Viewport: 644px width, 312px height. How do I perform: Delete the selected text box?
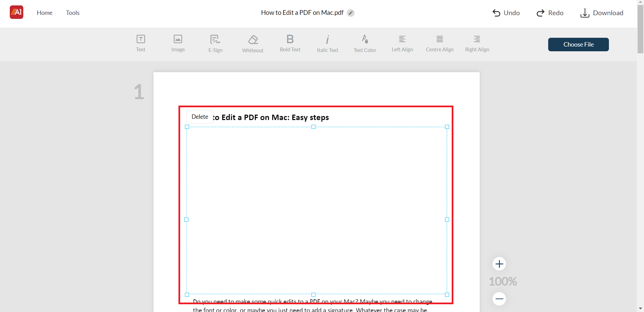[199, 116]
